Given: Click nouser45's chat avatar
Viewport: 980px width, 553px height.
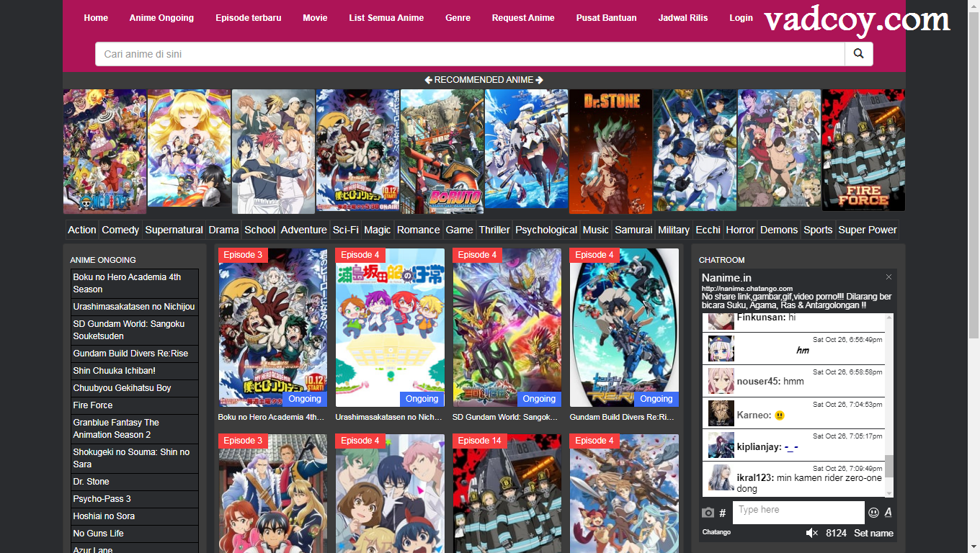Looking at the screenshot, I should click(721, 381).
